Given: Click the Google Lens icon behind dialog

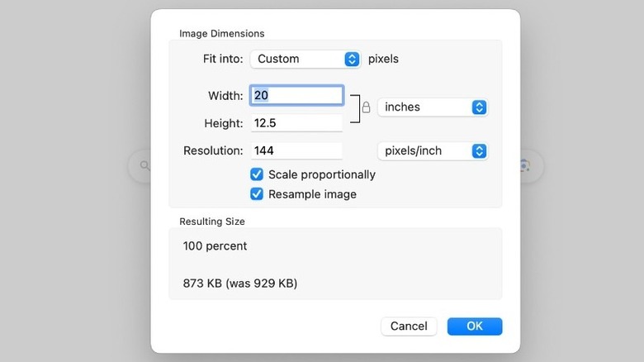Looking at the screenshot, I should point(523,166).
